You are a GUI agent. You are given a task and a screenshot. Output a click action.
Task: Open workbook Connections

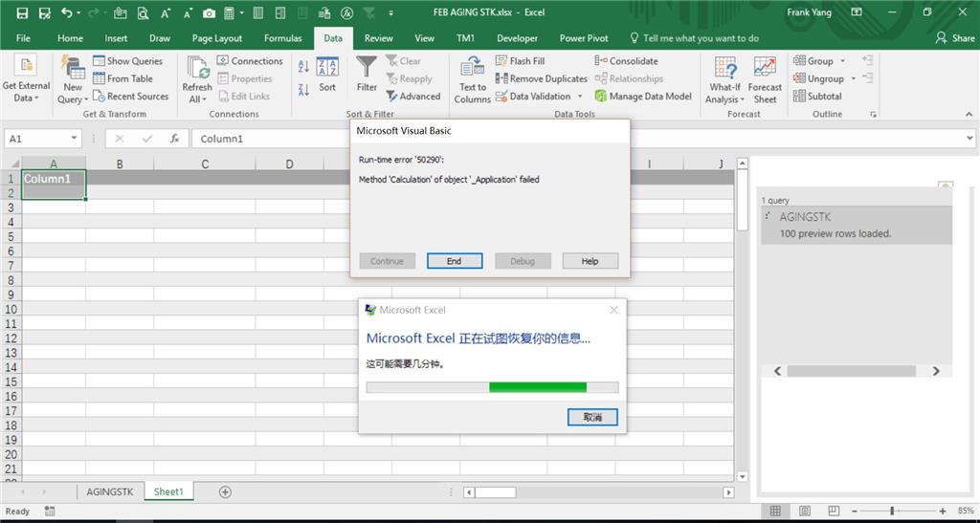click(250, 61)
